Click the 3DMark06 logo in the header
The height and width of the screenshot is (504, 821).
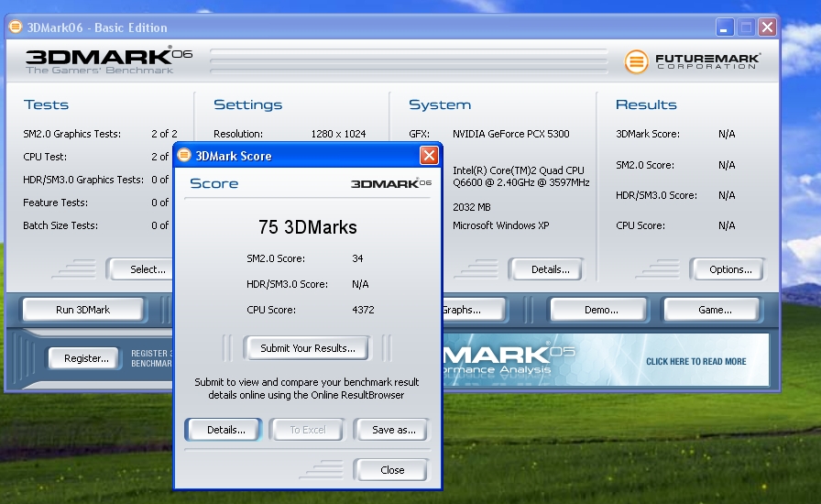(109, 60)
